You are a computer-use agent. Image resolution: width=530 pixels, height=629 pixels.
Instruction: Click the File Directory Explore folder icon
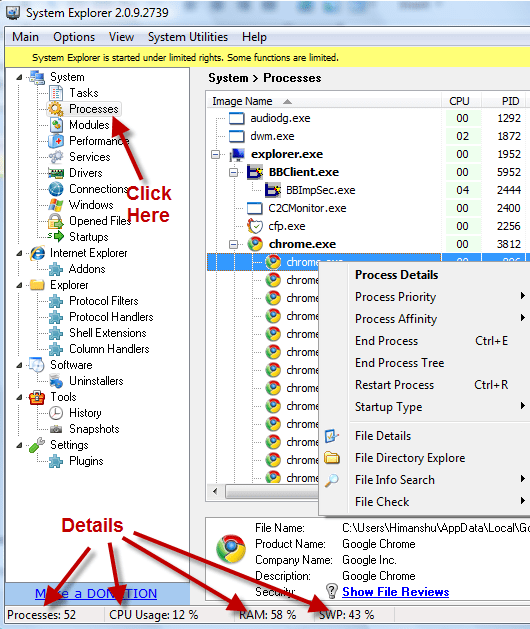[x=332, y=458]
